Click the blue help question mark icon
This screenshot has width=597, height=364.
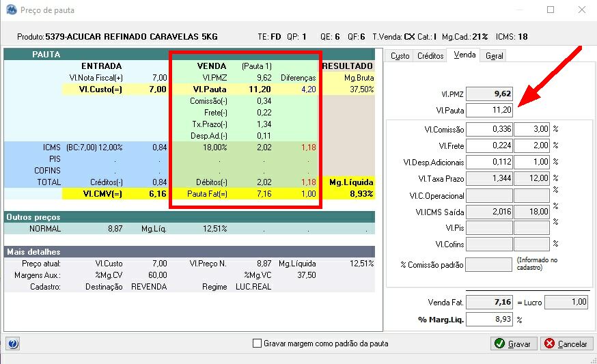tap(12, 344)
